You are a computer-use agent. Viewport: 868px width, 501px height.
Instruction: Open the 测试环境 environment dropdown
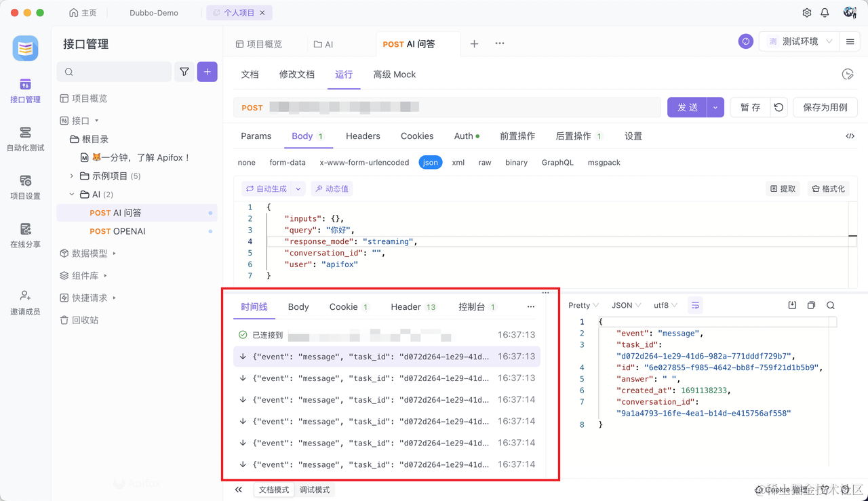800,41
